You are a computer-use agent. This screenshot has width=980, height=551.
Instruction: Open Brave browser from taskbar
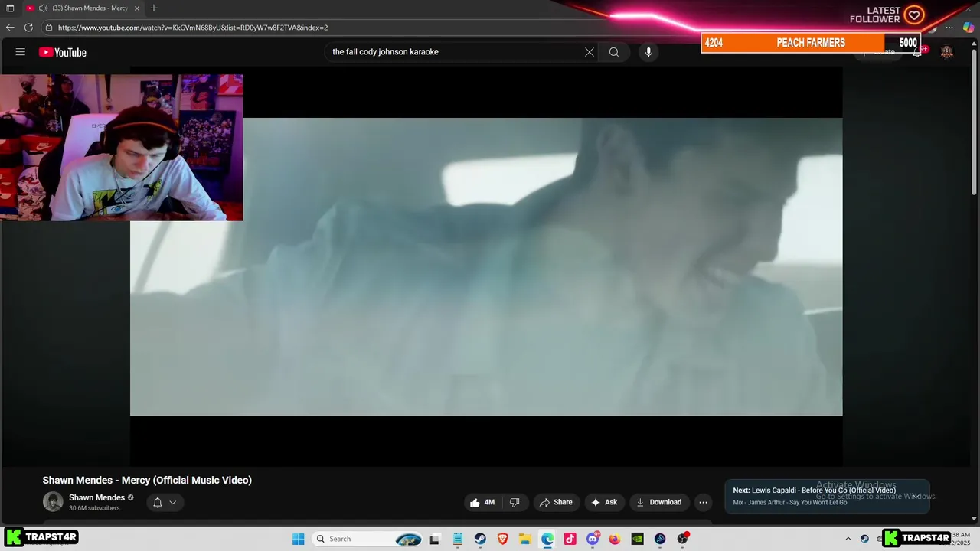click(x=502, y=539)
